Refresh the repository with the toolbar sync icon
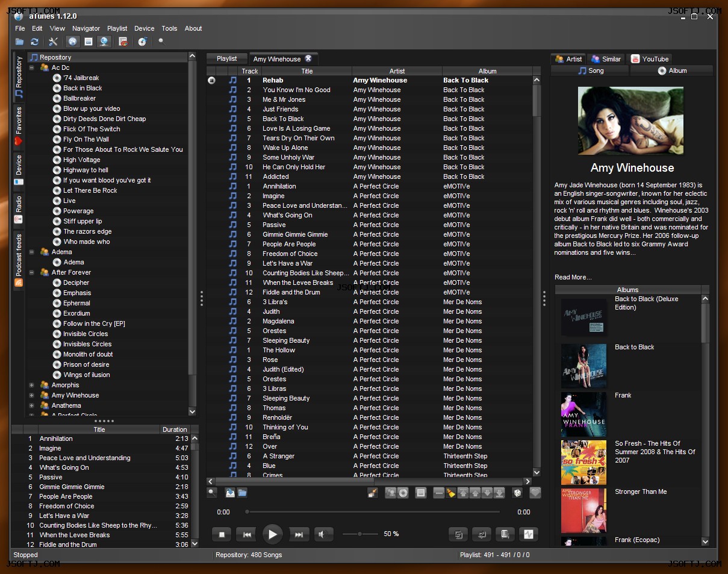 tap(34, 42)
